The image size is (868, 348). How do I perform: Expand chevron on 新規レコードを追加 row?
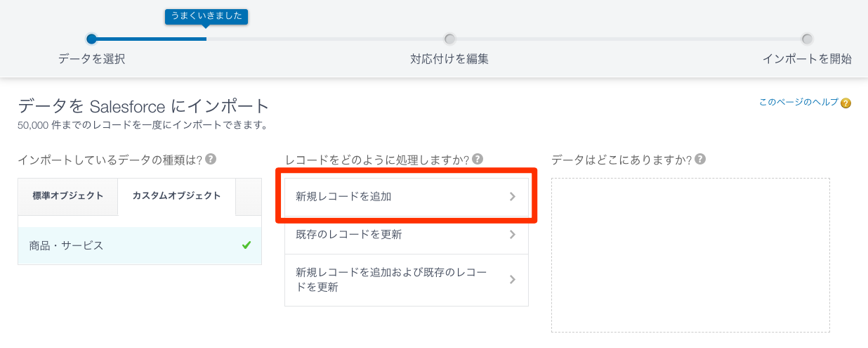click(x=513, y=197)
